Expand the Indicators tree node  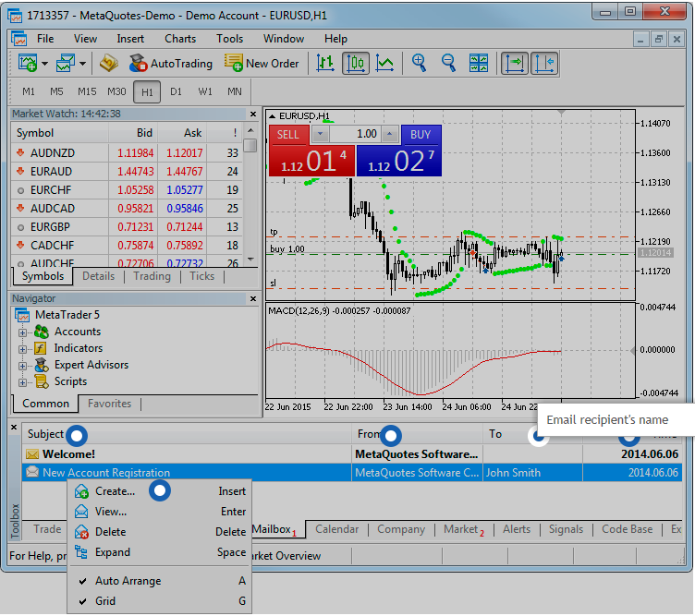tap(22, 349)
